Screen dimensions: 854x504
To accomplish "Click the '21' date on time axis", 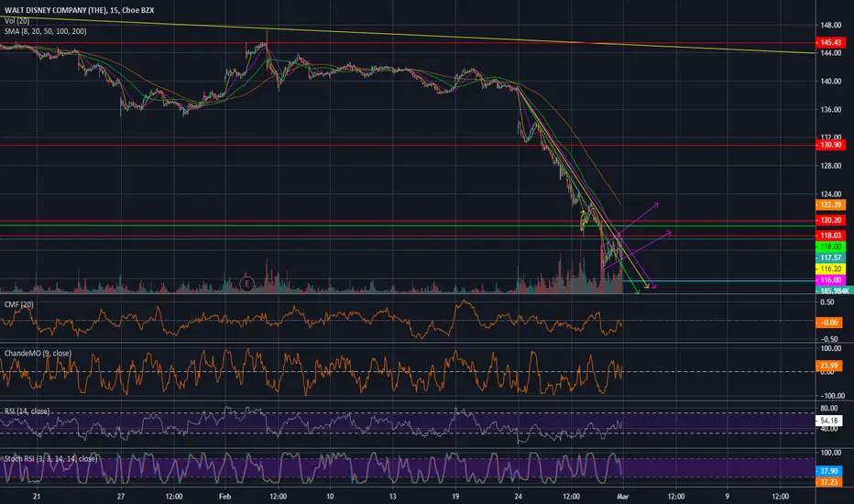I will [x=37, y=497].
